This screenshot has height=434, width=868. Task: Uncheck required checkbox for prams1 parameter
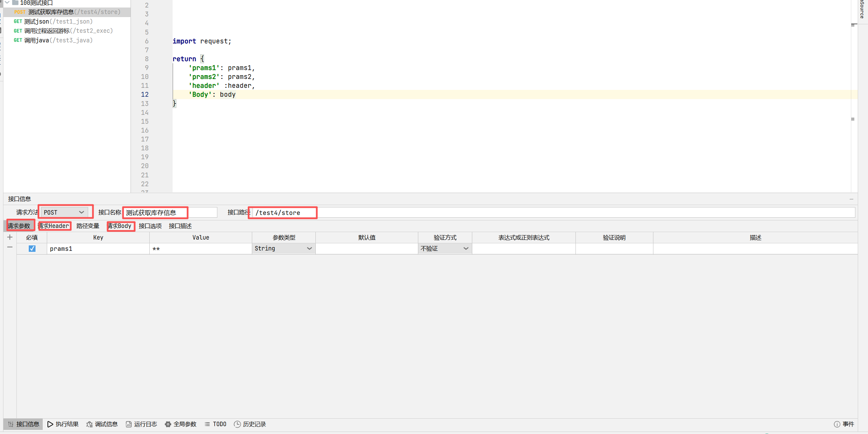[32, 248]
